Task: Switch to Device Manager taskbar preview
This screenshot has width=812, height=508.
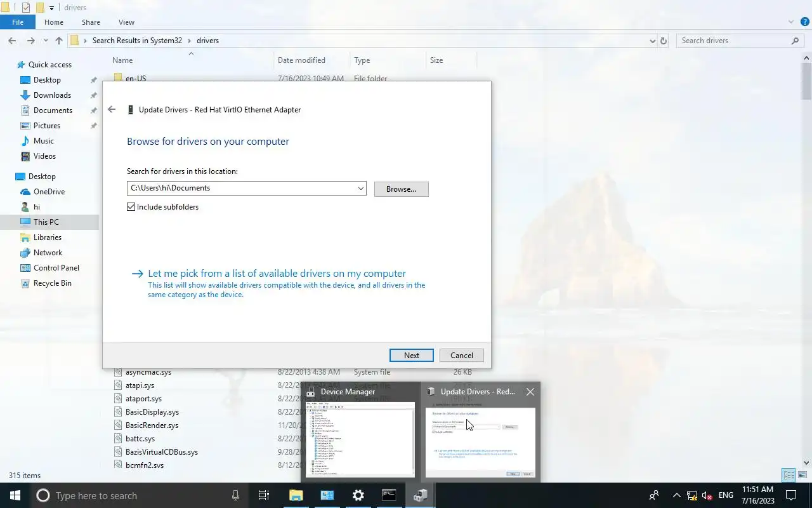Action: [360, 432]
